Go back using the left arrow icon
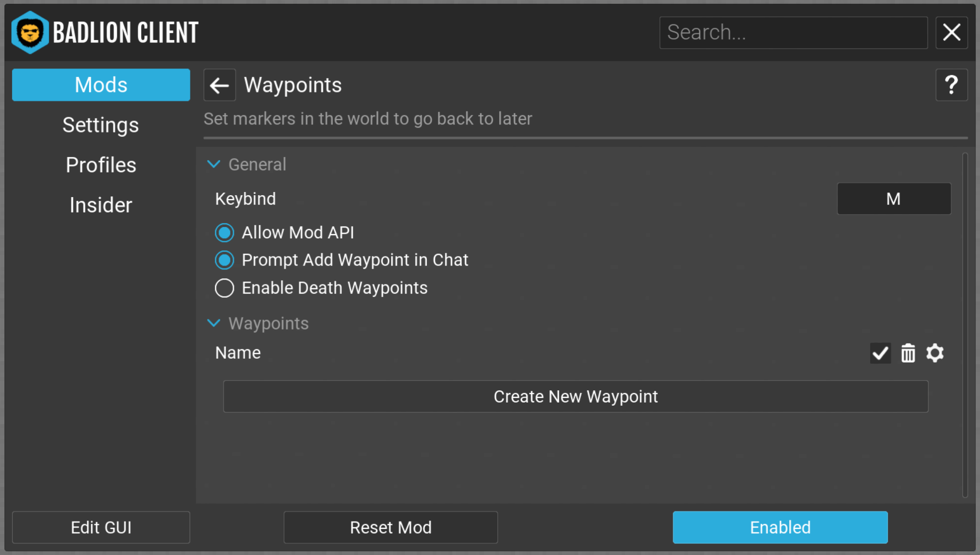Image resolution: width=980 pixels, height=555 pixels. coord(220,85)
